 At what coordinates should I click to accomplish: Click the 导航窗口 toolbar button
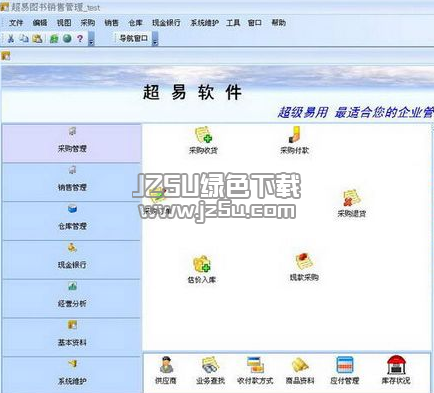click(x=133, y=38)
